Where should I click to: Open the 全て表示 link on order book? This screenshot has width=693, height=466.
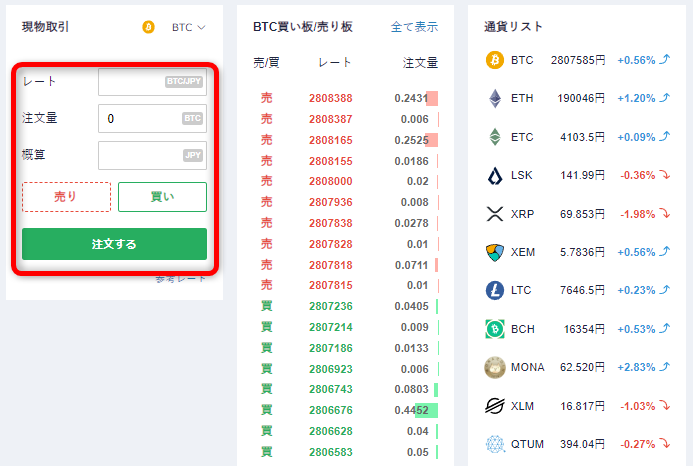(x=414, y=27)
